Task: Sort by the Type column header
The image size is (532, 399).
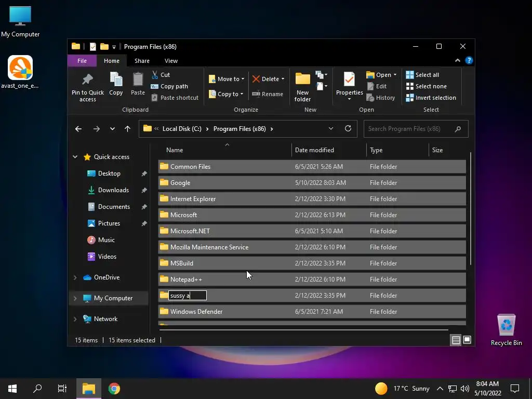Action: click(x=397, y=150)
